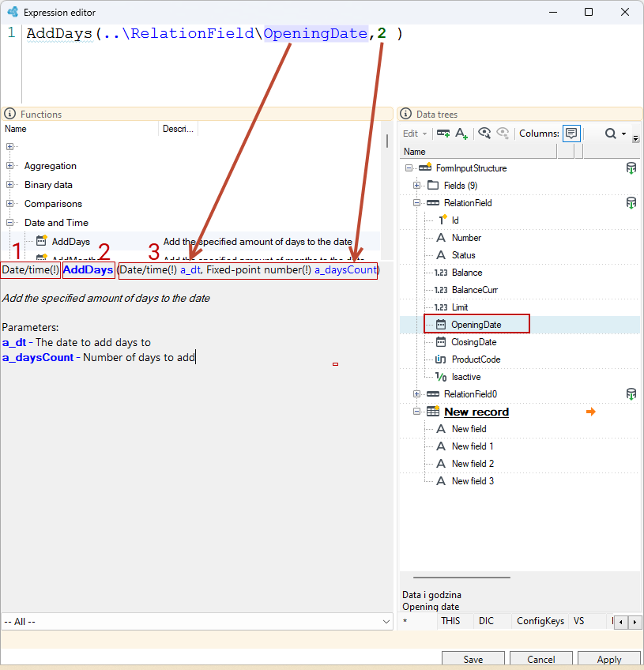
Task: Collapse the FormInputStructure tree node
Action: (409, 168)
